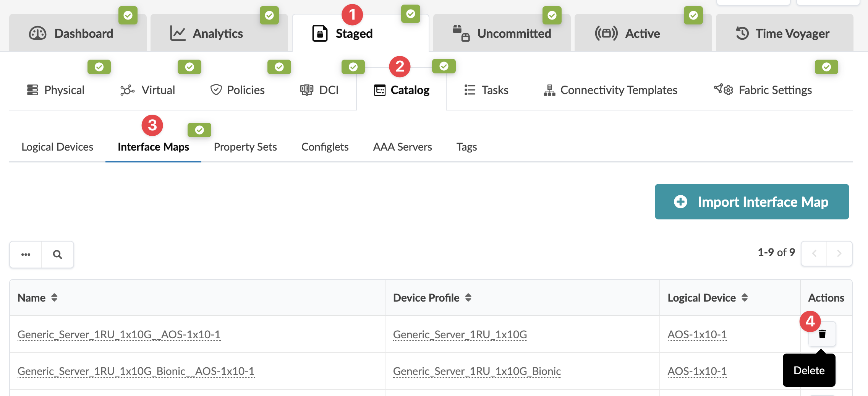Click the Time Voyager history icon
868x396 pixels.
[742, 34]
